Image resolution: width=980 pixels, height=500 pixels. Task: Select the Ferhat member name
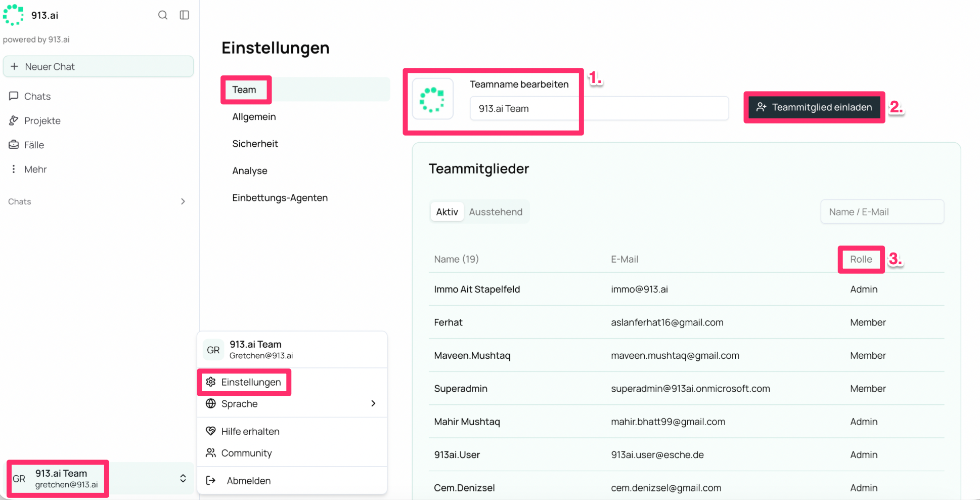[x=448, y=322]
